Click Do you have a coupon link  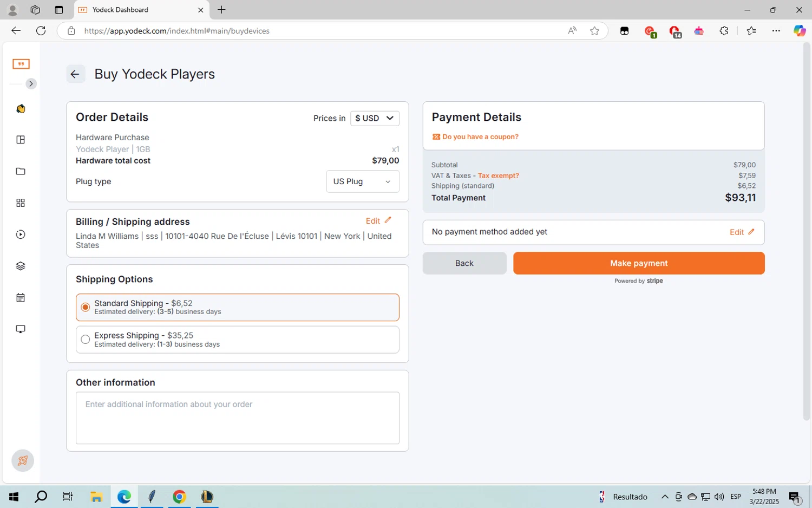tap(475, 137)
